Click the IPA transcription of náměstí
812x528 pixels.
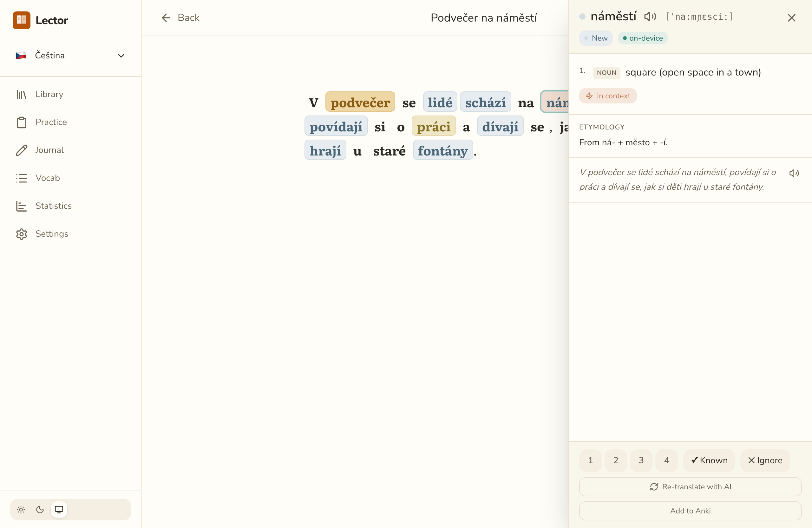699,17
